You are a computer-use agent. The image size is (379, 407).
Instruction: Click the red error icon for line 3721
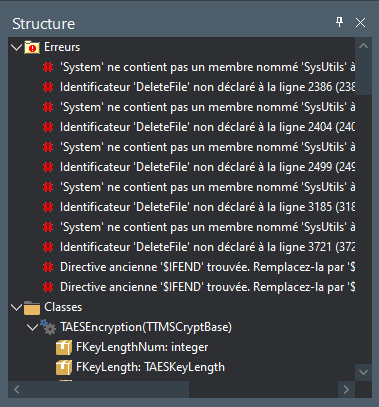click(48, 247)
